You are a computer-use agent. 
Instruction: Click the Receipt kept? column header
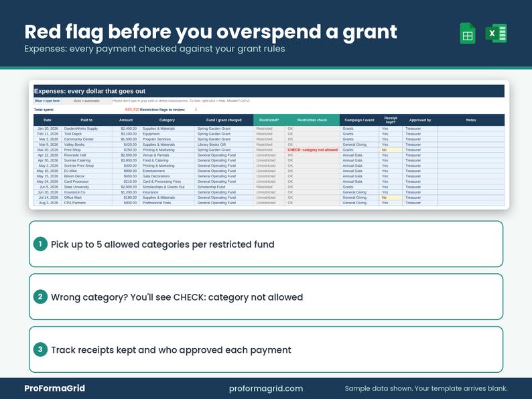coord(391,120)
